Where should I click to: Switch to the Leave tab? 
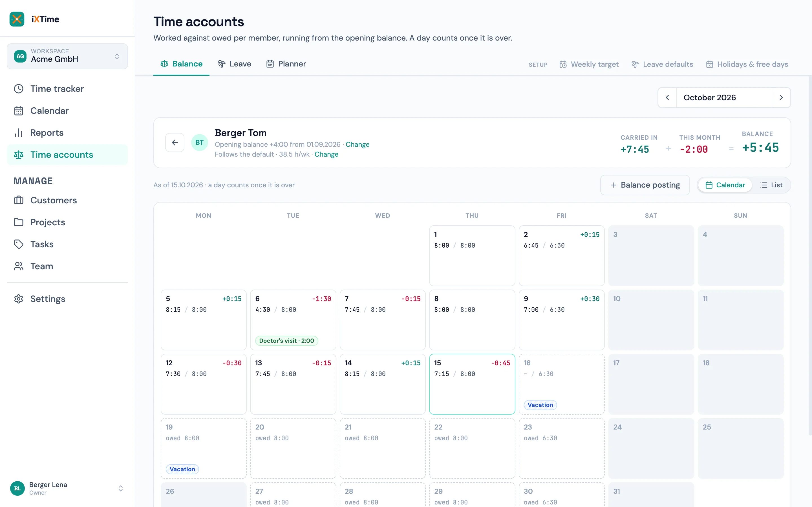234,64
